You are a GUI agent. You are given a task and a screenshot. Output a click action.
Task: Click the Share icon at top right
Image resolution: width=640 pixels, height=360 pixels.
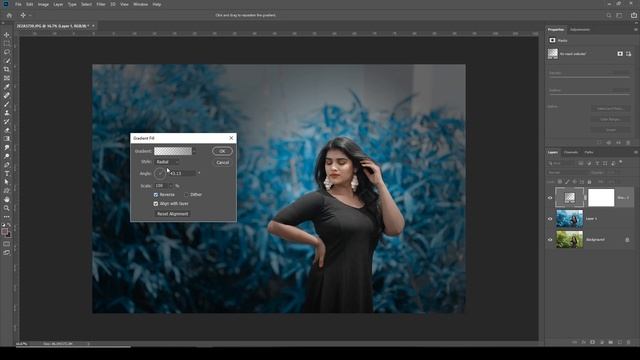tap(634, 15)
